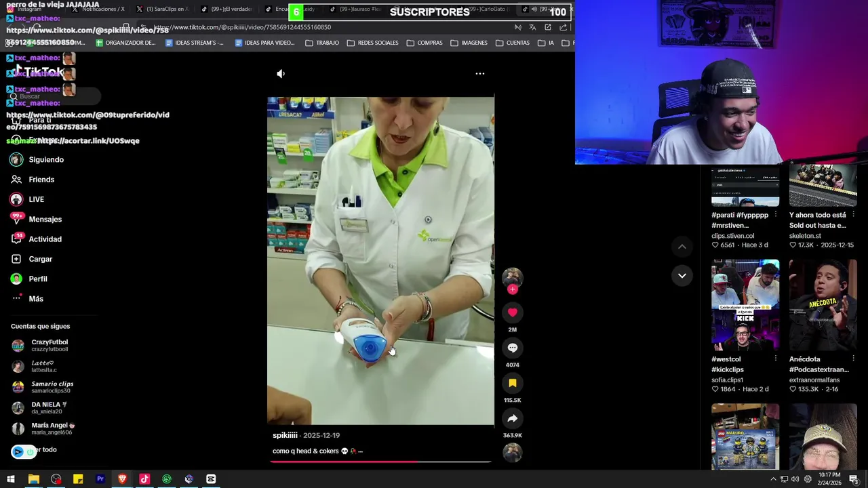Click the share icon in address bar

pos(563,27)
